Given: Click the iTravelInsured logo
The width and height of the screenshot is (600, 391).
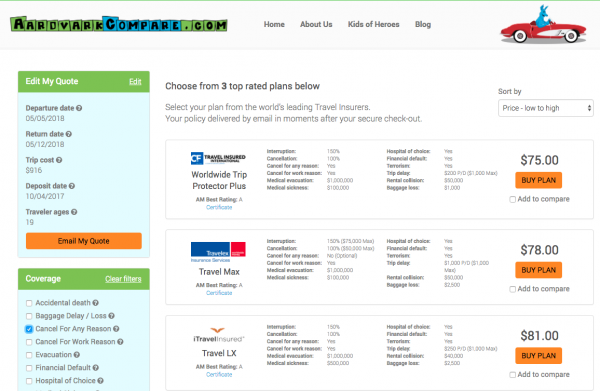Looking at the screenshot, I should pos(218,335).
